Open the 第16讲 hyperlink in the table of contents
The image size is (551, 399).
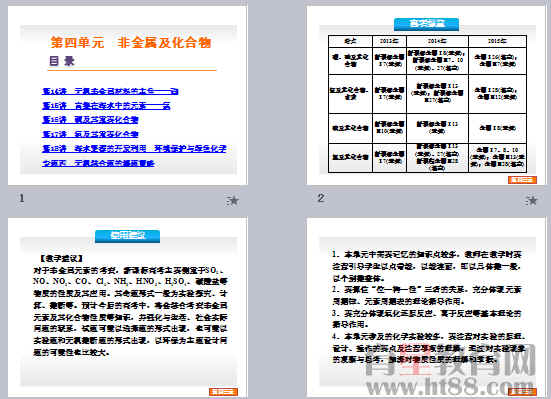(x=90, y=120)
